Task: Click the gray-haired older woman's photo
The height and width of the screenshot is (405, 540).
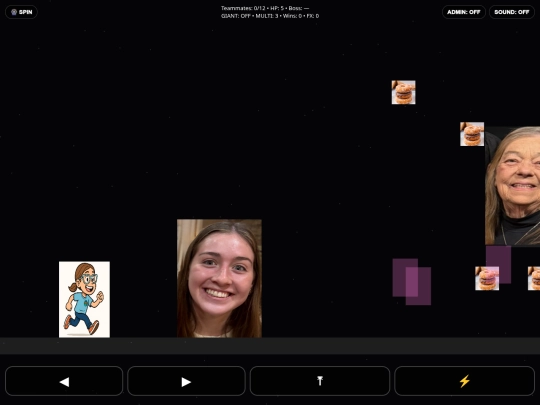Action: click(x=513, y=186)
